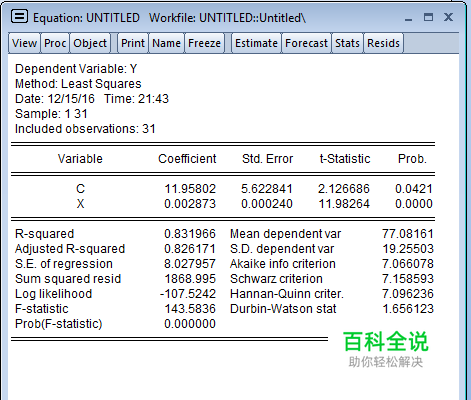
Task: Click the Resids button
Action: (383, 43)
